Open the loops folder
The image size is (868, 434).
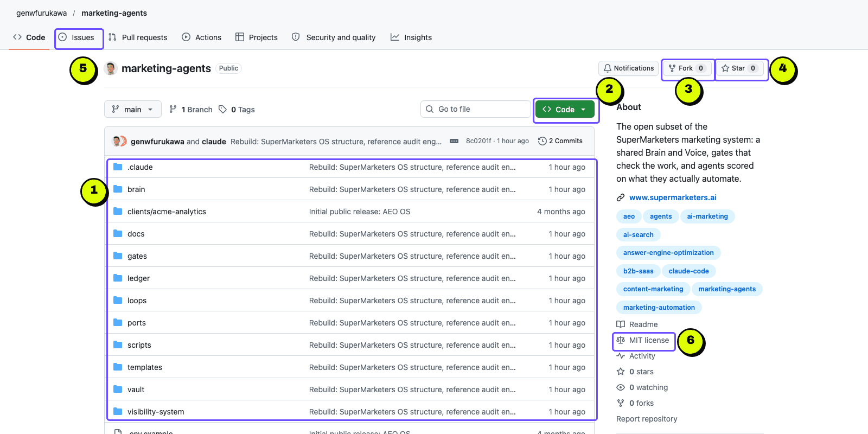pyautogui.click(x=137, y=301)
